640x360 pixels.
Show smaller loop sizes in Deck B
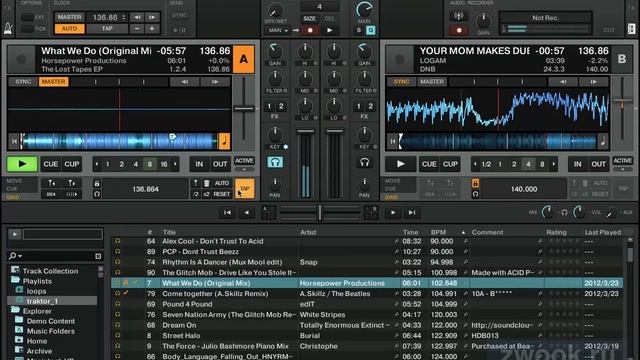[x=475, y=164]
